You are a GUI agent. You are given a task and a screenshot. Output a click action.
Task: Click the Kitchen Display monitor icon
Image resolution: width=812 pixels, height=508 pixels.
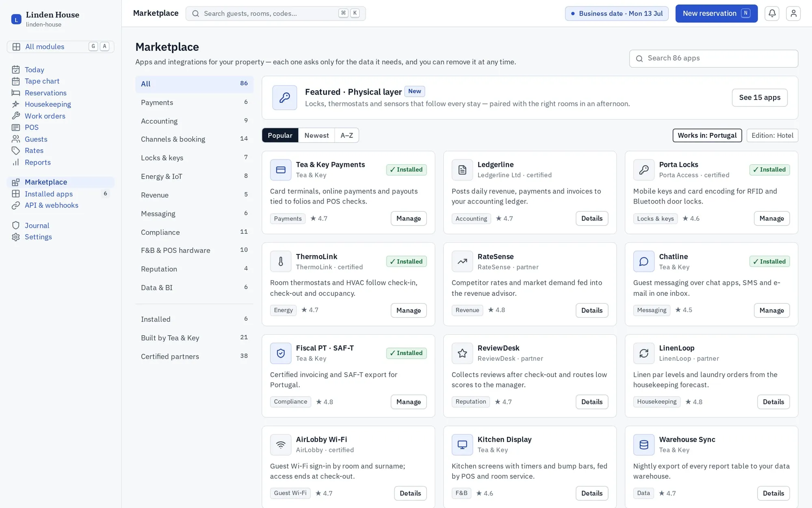(462, 445)
